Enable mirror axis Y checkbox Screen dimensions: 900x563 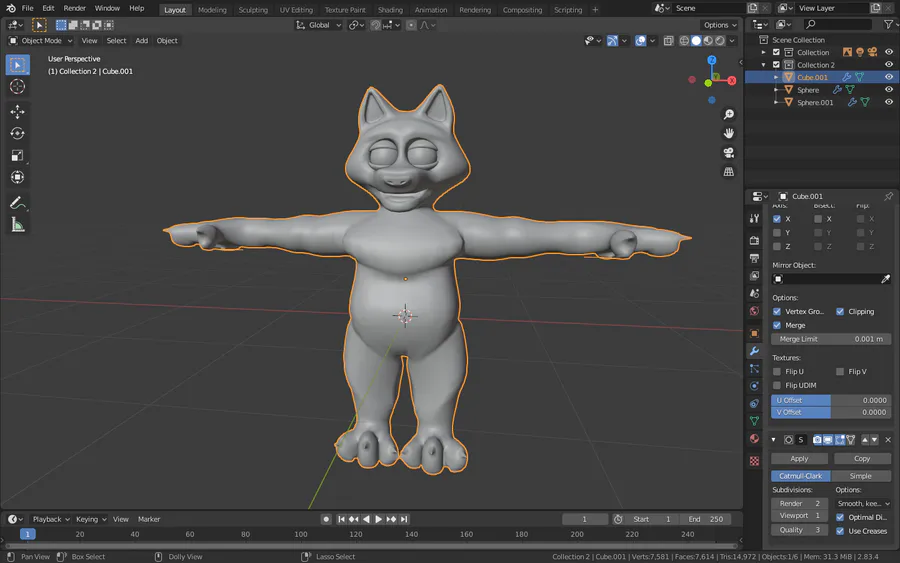(x=777, y=232)
